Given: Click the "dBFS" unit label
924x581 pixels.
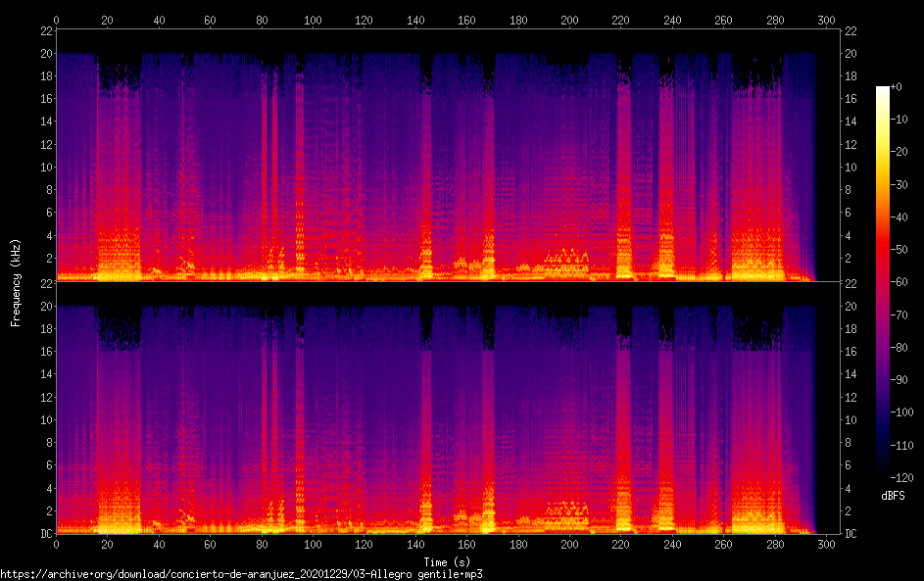Looking at the screenshot, I should click(893, 496).
